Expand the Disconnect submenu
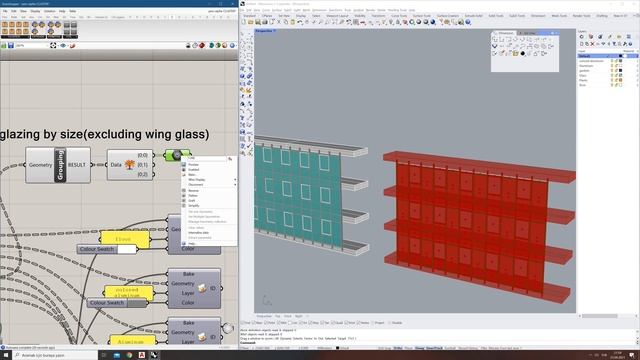The image size is (640, 360). pyautogui.click(x=209, y=184)
